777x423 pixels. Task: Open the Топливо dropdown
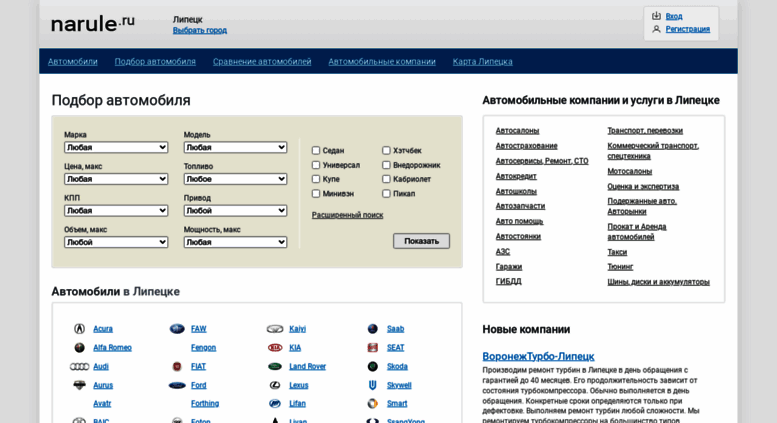(x=235, y=179)
